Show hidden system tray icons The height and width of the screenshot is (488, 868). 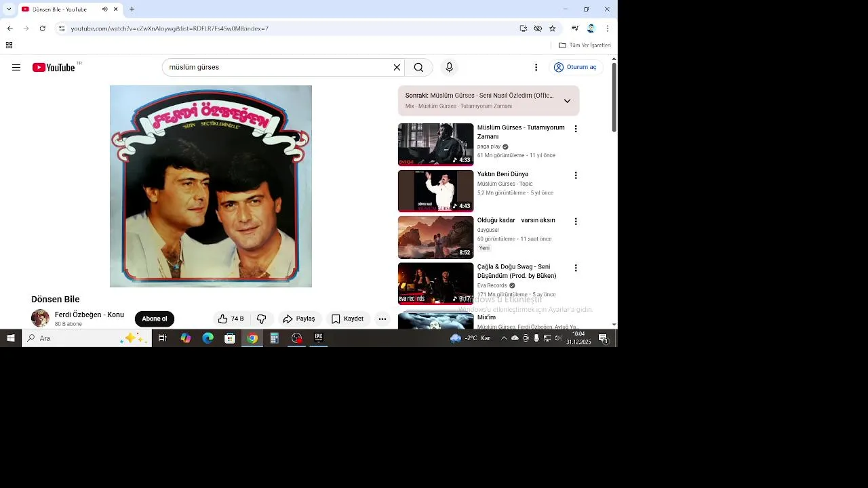pyautogui.click(x=504, y=338)
